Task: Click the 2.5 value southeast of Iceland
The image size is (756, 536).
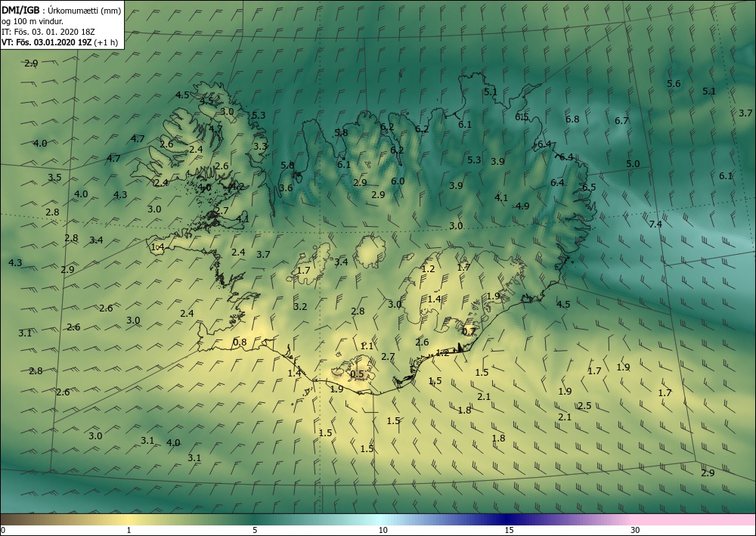Action: (x=584, y=406)
